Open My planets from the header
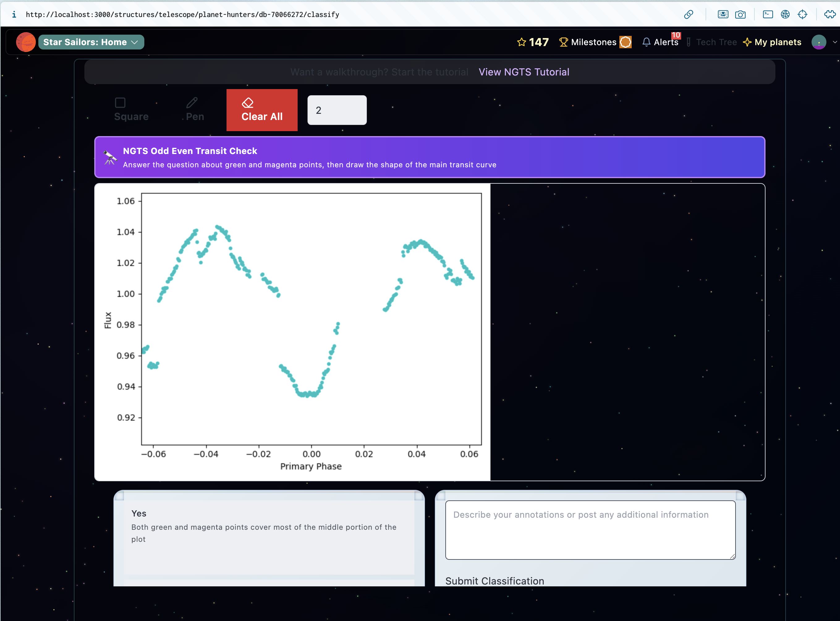Viewport: 840px width, 621px height. coord(772,42)
